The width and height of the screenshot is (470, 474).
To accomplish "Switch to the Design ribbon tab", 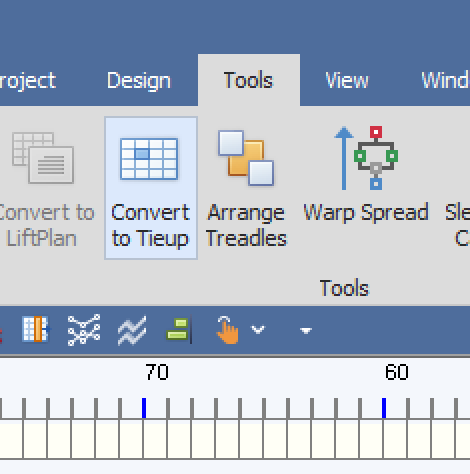I will coord(139,81).
